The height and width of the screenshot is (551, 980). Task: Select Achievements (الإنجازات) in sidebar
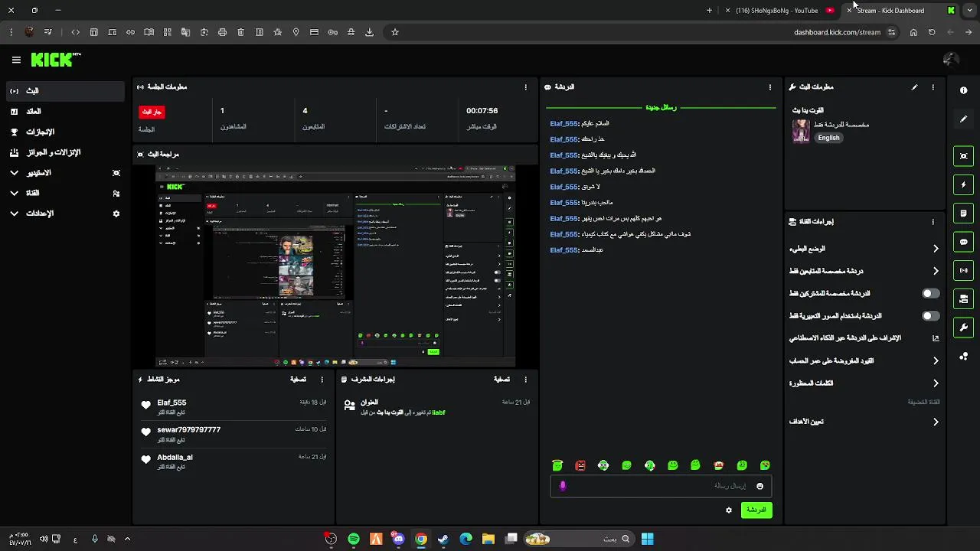tap(64, 132)
